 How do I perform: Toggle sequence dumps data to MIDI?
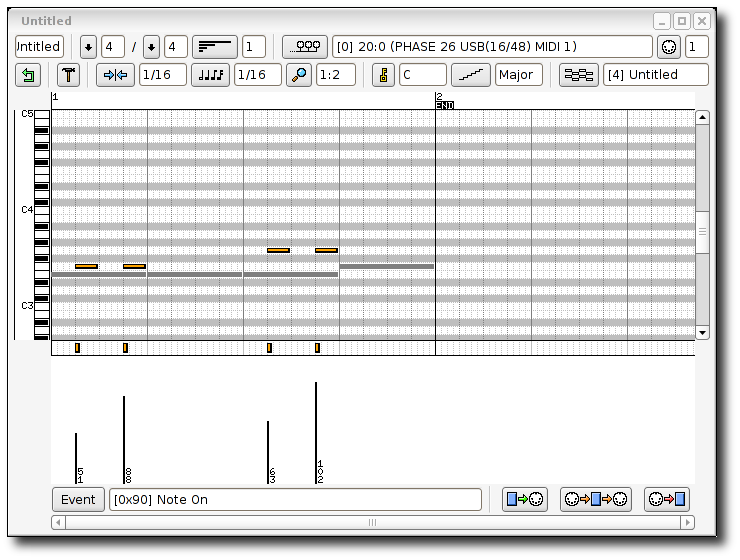pos(525,499)
